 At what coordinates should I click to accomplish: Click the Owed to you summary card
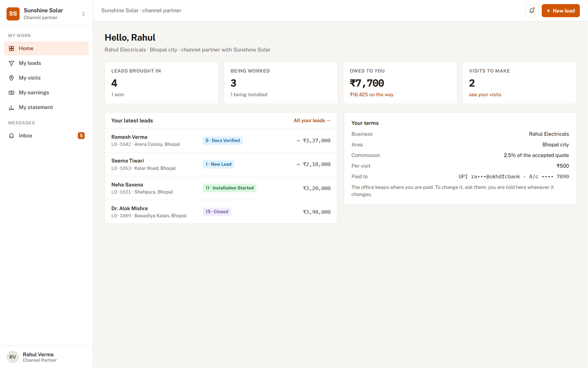[x=400, y=83]
